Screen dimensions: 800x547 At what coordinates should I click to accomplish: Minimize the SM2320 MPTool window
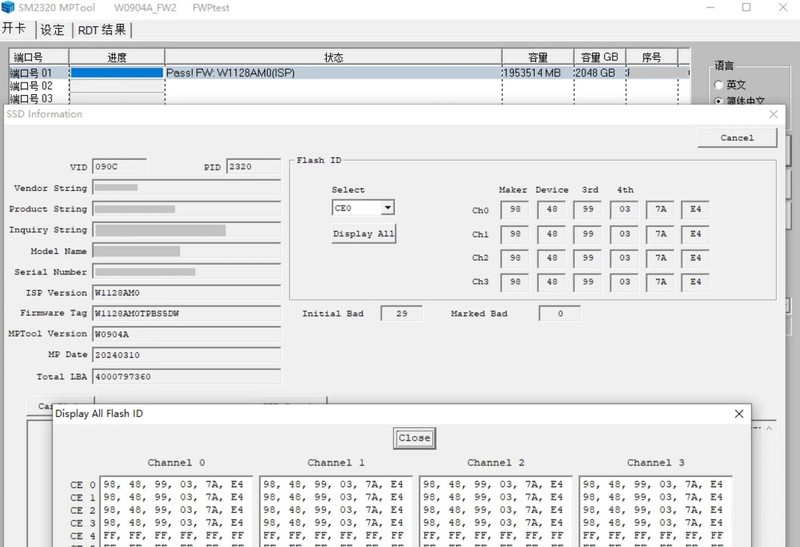pos(700,8)
